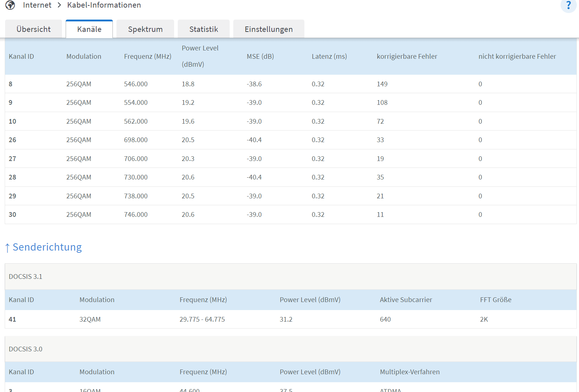Click frequency value 546.000

[x=136, y=84]
